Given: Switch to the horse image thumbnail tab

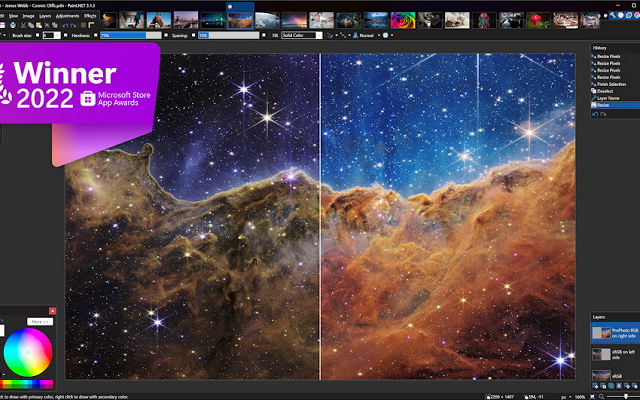Looking at the screenshot, I should 159,20.
